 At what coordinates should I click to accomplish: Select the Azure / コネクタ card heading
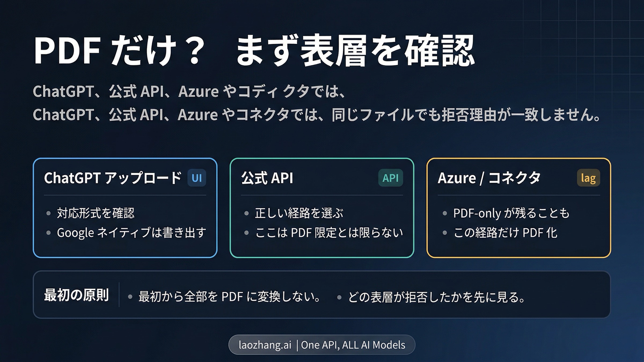click(489, 178)
